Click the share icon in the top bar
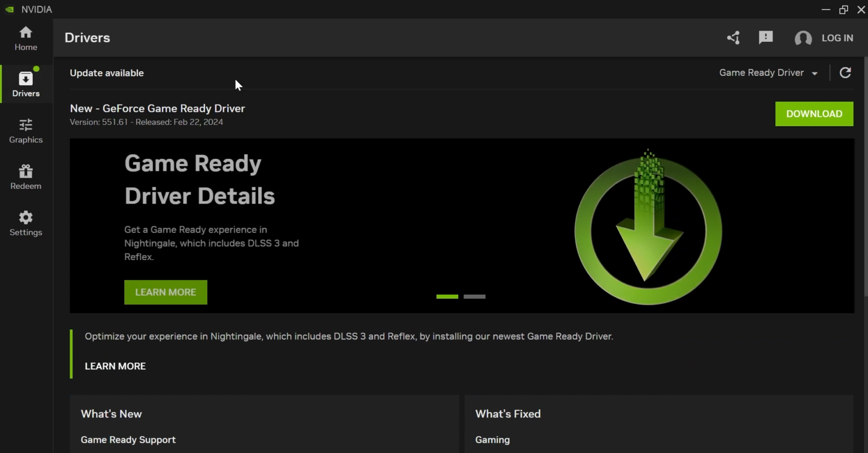The height and width of the screenshot is (453, 868). point(733,37)
